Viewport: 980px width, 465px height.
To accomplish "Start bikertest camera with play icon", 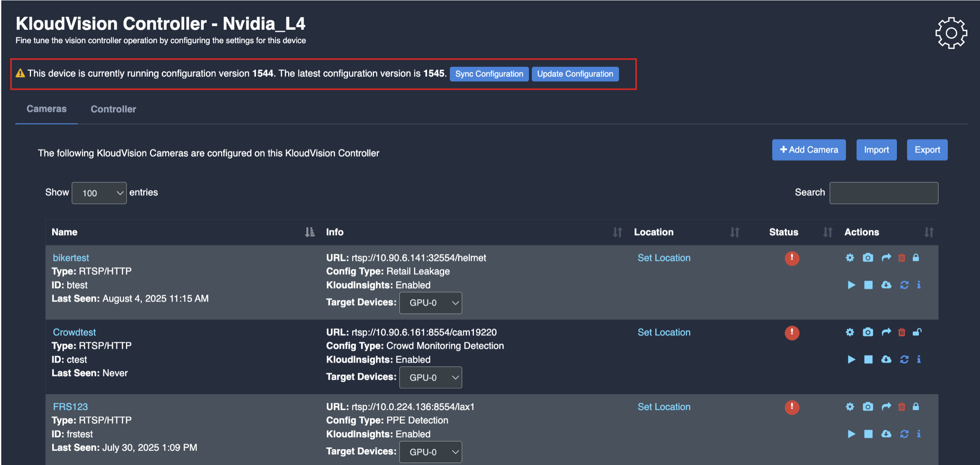I will tap(851, 285).
